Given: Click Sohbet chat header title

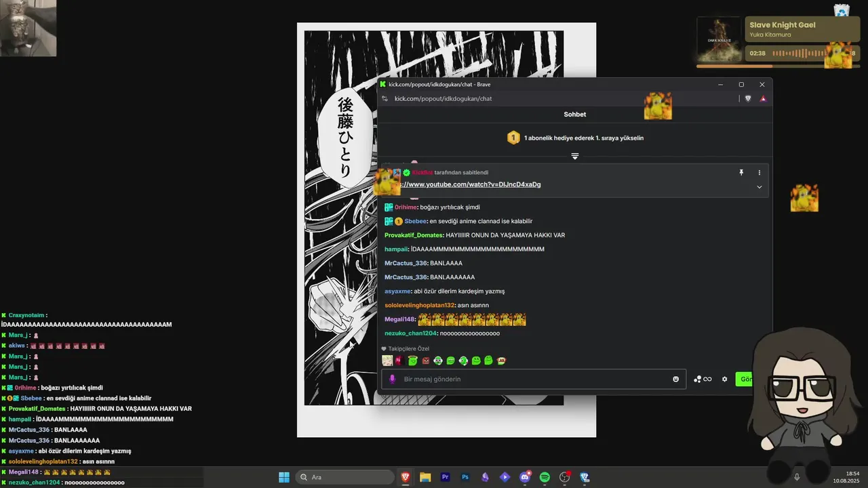Looking at the screenshot, I should click(575, 115).
